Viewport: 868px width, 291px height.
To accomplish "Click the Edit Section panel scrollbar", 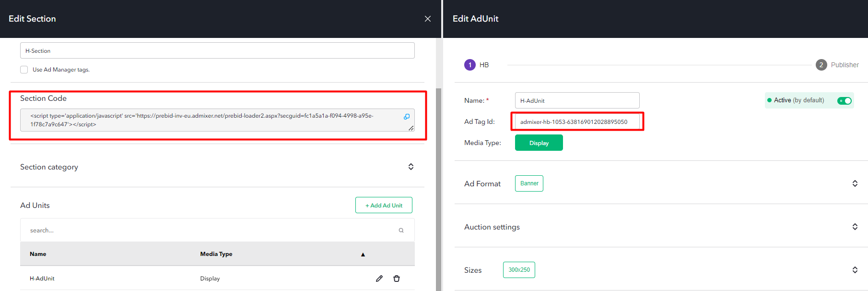I will 438,189.
